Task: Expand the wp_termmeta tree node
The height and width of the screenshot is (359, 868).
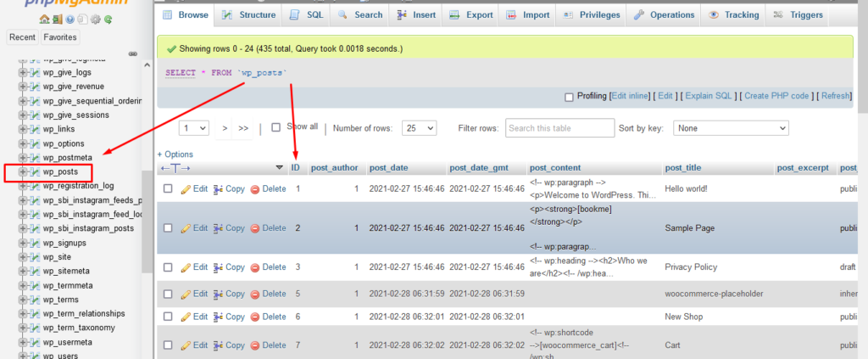Action: pos(23,285)
